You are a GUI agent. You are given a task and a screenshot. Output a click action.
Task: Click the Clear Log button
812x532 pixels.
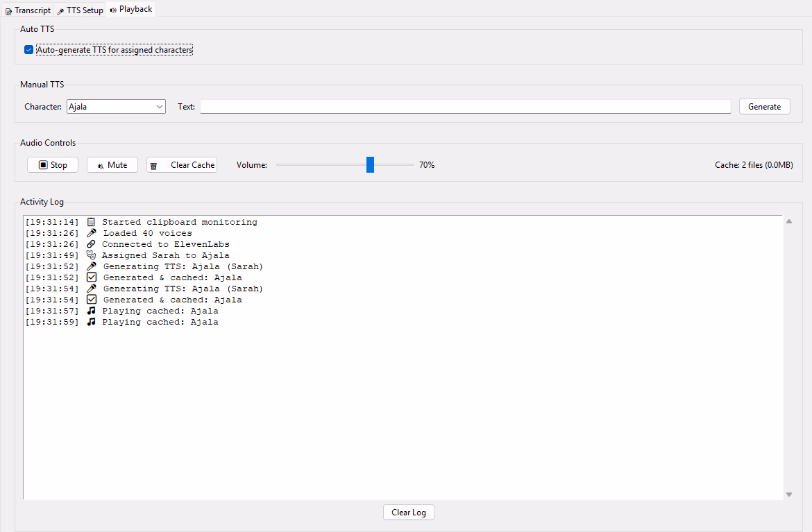coord(409,513)
